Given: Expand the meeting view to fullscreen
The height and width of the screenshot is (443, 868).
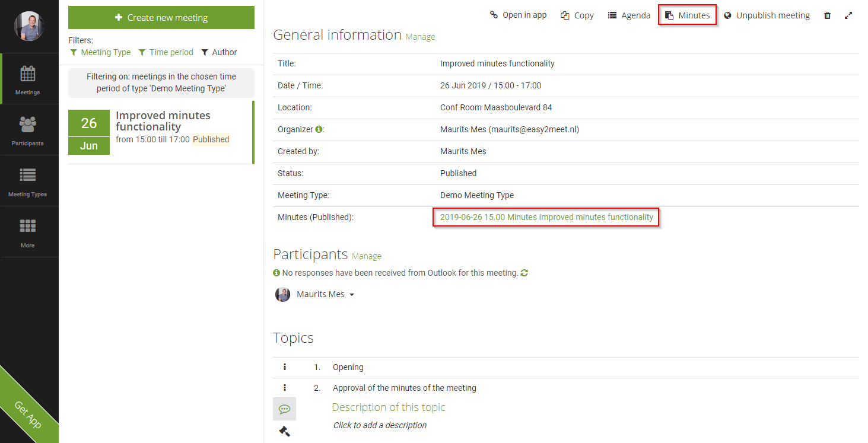Looking at the screenshot, I should 848,15.
